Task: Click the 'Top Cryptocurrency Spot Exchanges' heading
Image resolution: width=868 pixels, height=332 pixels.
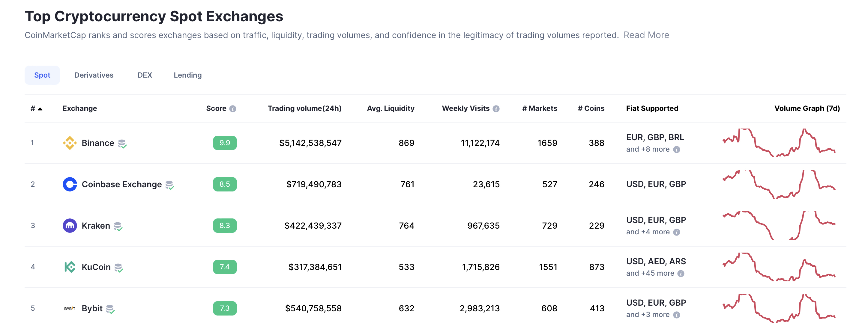Action: [154, 16]
